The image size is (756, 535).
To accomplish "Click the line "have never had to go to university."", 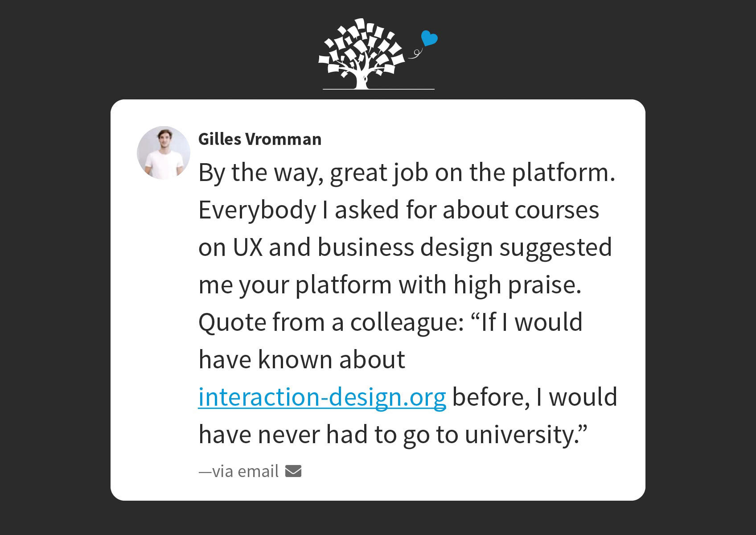I will point(393,434).
